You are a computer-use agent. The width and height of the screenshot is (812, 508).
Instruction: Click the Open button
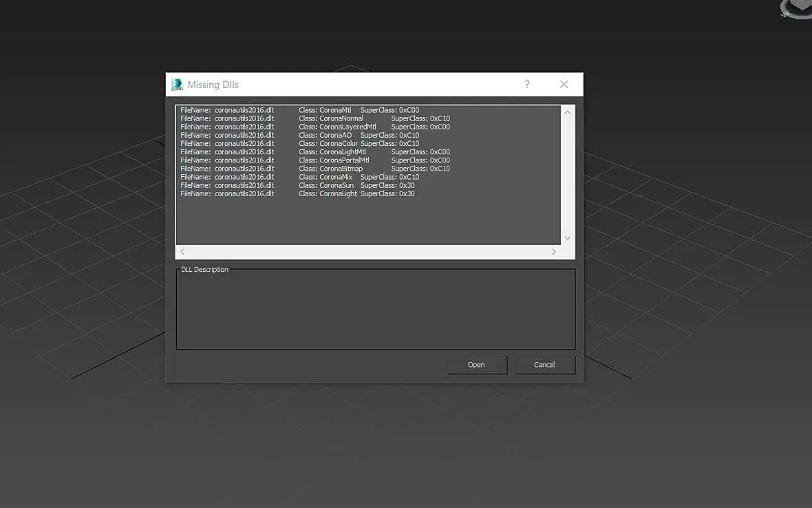coord(476,365)
